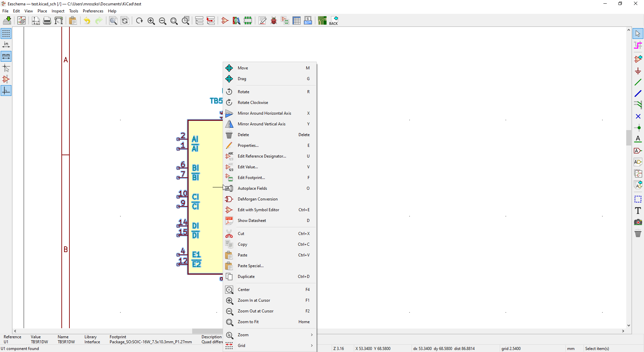Select the Place power port tool

(x=638, y=71)
